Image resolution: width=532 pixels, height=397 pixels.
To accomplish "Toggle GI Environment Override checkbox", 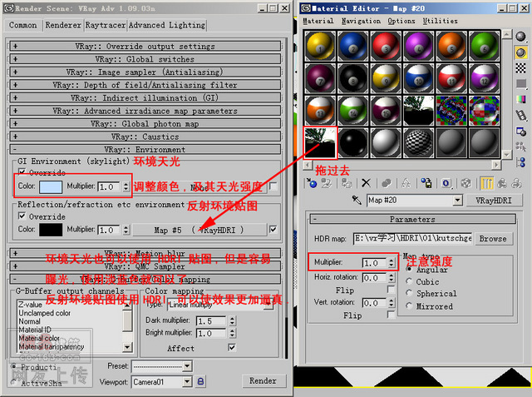I will [x=22, y=171].
